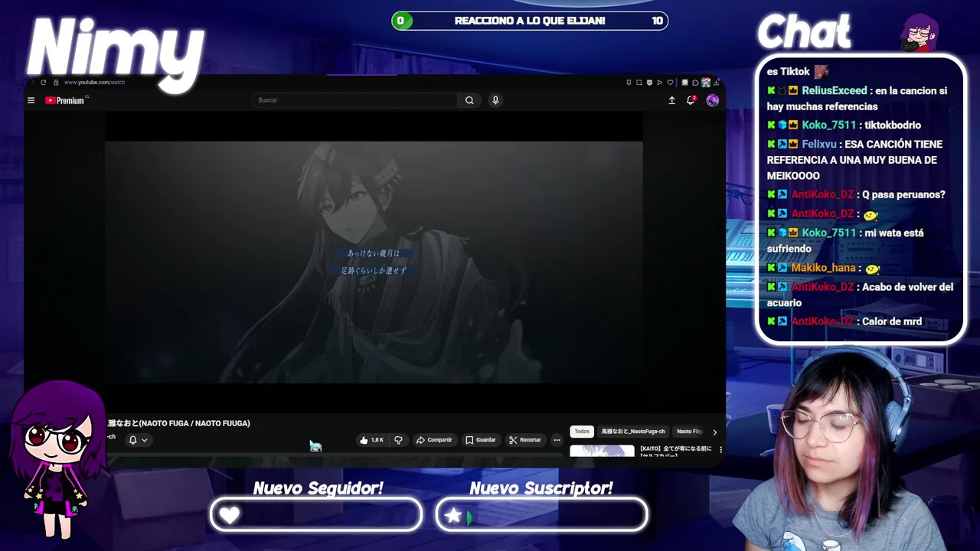980x551 pixels.
Task: Open the upload/create icon in YouTube header
Action: [x=671, y=100]
